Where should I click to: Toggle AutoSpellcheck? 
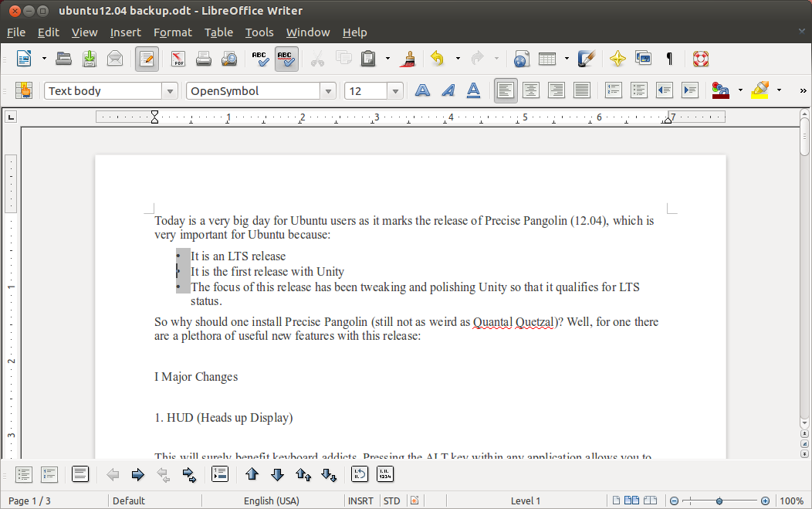tap(286, 59)
